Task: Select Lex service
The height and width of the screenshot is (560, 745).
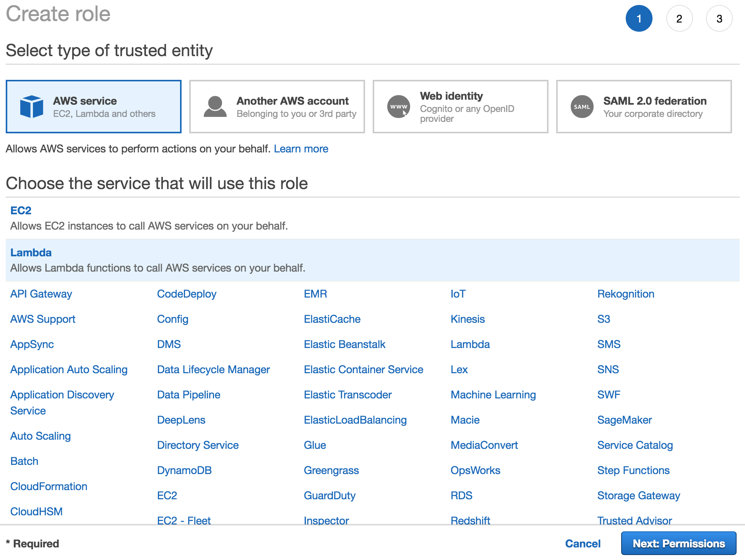Action: [459, 369]
